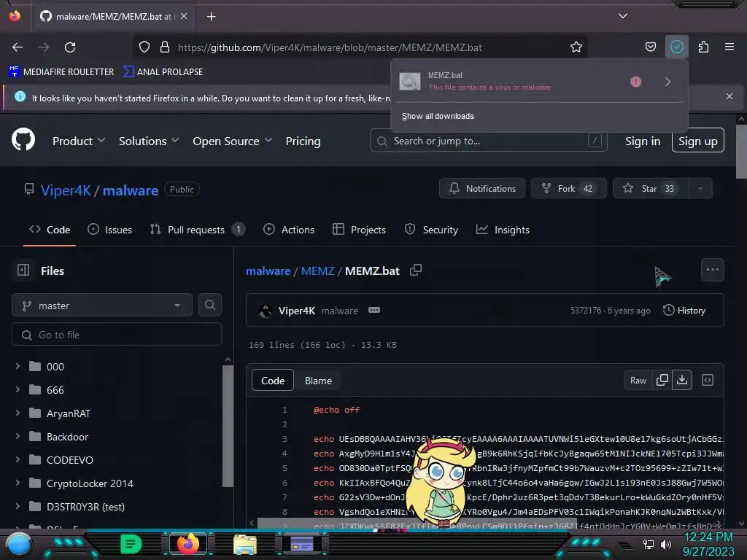Open the Pricing page
Image resolution: width=747 pixels, height=560 pixels.
pos(303,141)
